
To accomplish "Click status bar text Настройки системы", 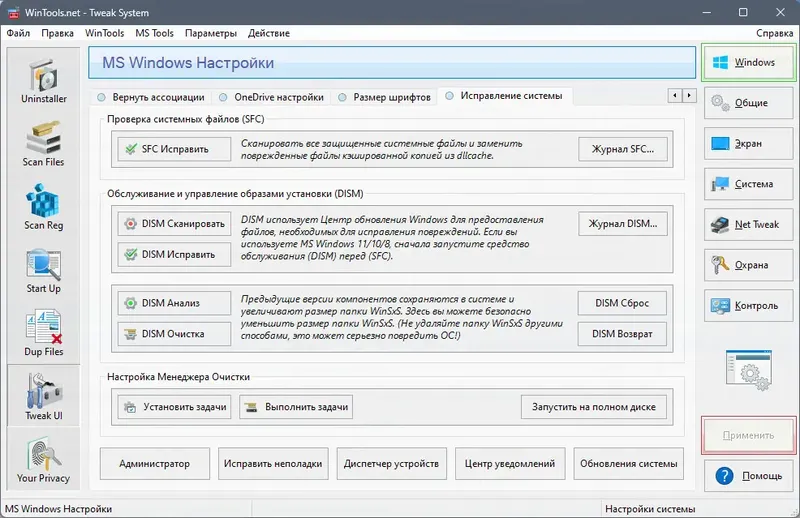I will tap(650, 509).
